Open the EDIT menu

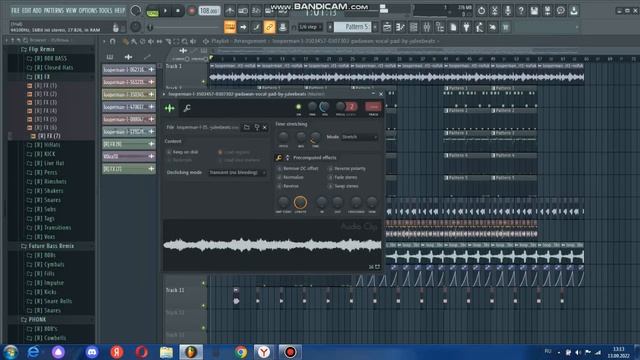26,11
